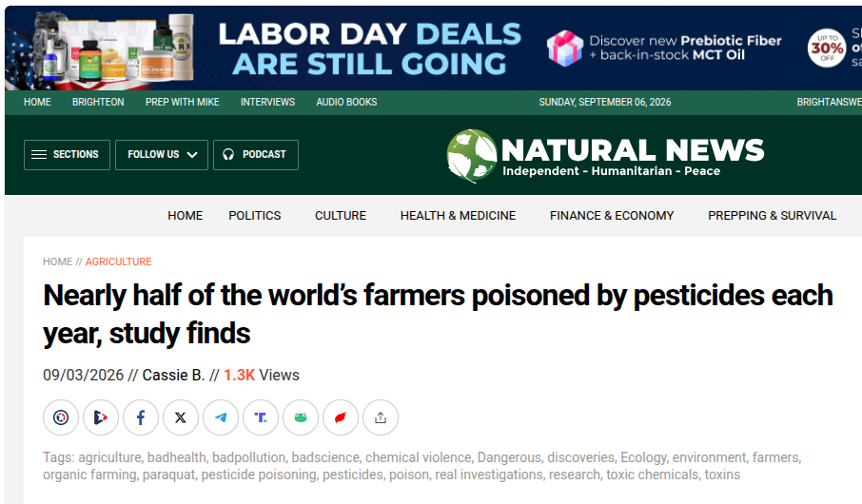Expand the Follow Us dropdown
Viewport: 862px width, 504px height.
(x=162, y=154)
